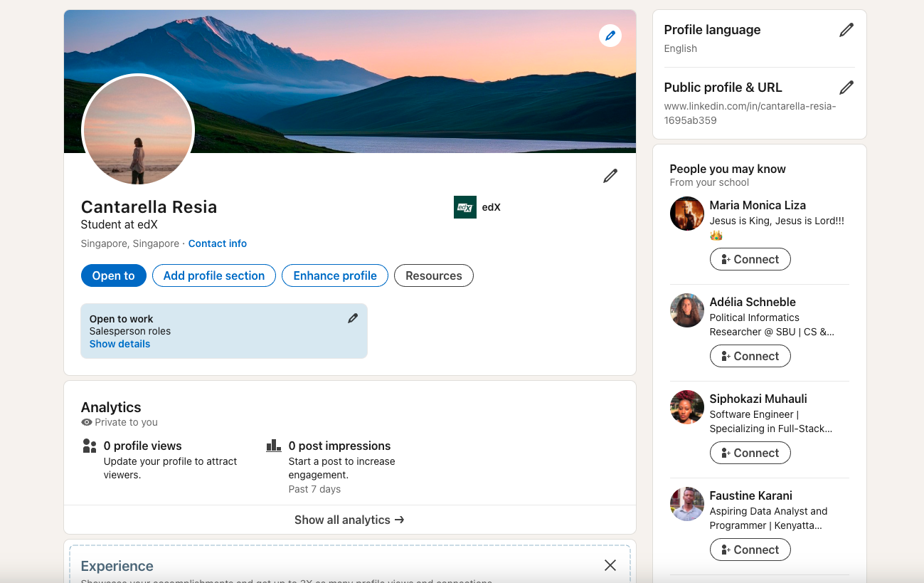Edit the cover photo using the pencil icon
The height and width of the screenshot is (583, 924).
[x=610, y=36]
